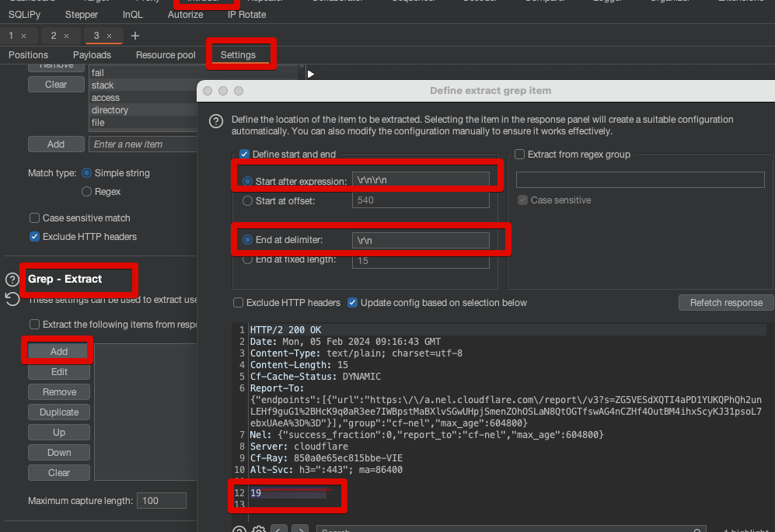Image resolution: width=775 pixels, height=532 pixels.
Task: Click Add next to Enter a new item
Action: (x=56, y=144)
